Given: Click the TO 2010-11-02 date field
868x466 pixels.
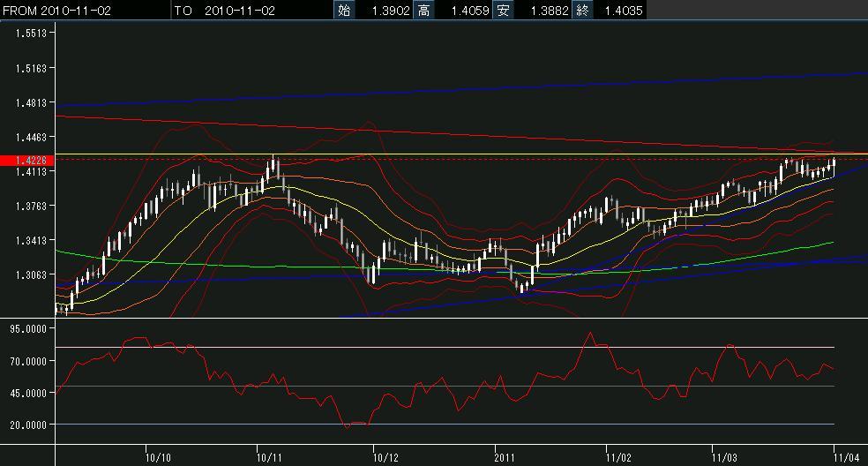Looking at the screenshot, I should pyautogui.click(x=225, y=11).
